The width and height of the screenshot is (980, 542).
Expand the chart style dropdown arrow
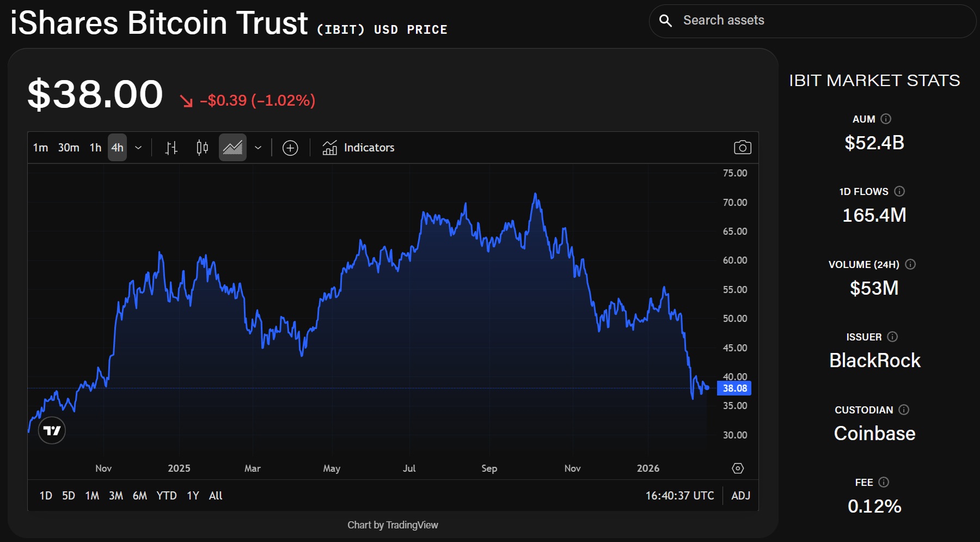(x=258, y=148)
